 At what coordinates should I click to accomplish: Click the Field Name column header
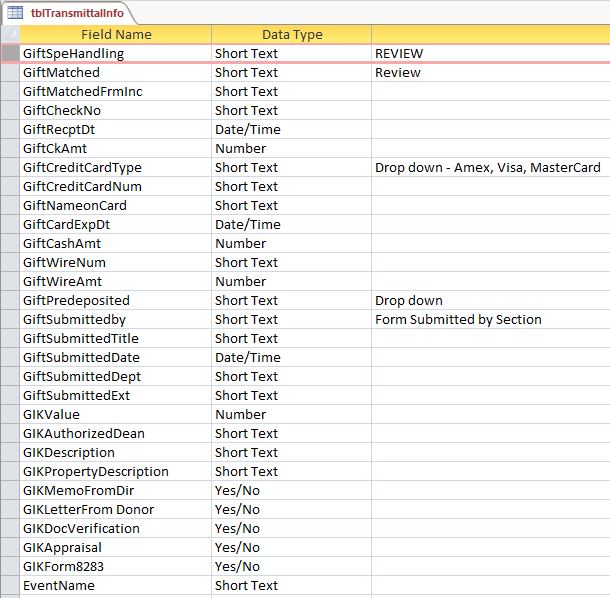[116, 34]
